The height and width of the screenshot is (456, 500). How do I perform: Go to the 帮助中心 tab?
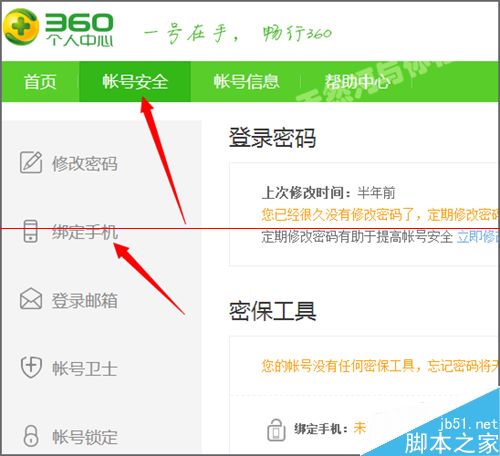357,81
